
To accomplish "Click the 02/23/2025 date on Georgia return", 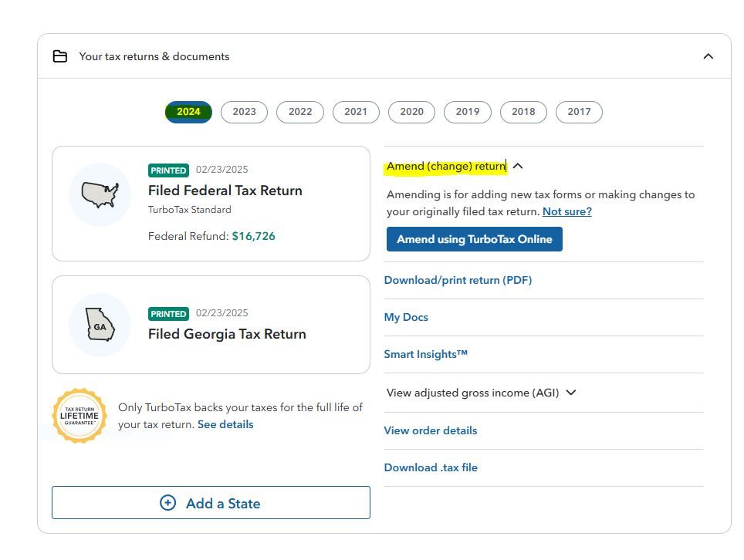I will (x=222, y=313).
